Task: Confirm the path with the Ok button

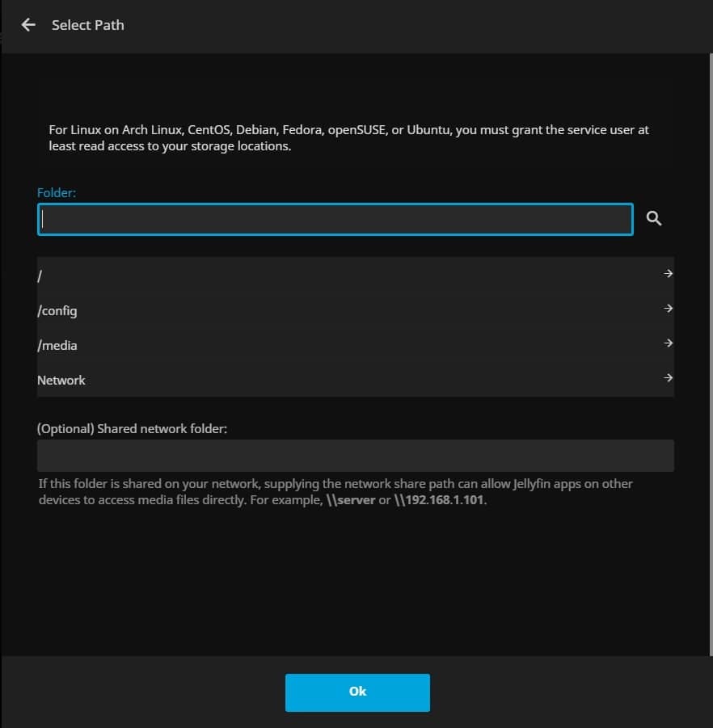Action: click(x=357, y=692)
